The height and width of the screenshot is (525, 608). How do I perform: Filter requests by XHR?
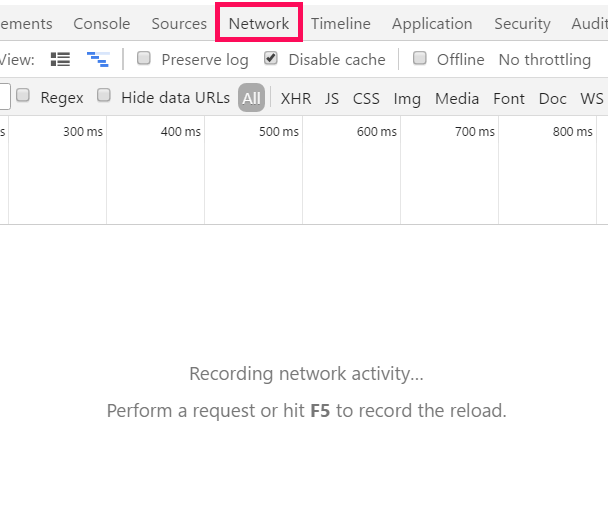click(x=296, y=98)
